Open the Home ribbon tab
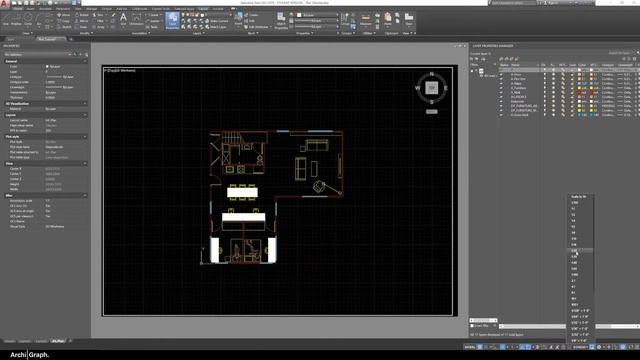Viewport: 640px width, 360px height. [18, 9]
